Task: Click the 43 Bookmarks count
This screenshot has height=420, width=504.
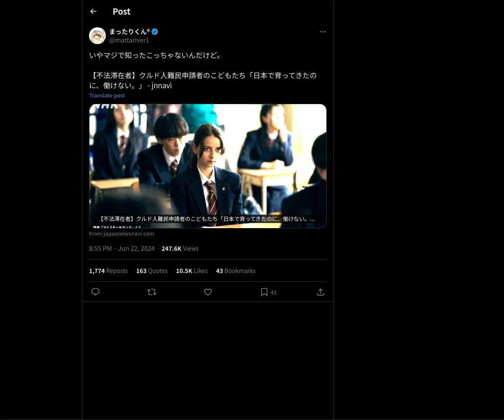Action: pos(236,271)
